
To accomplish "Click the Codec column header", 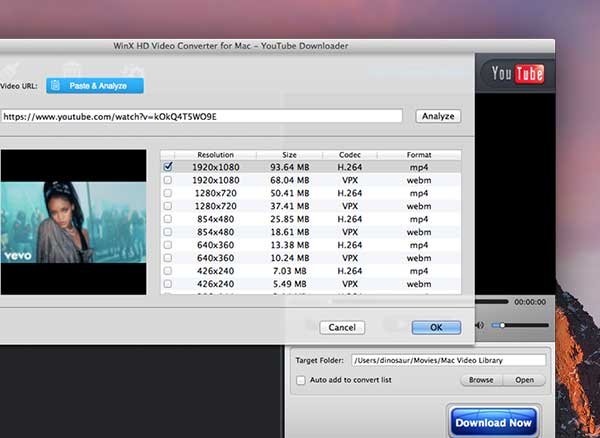I will click(350, 155).
